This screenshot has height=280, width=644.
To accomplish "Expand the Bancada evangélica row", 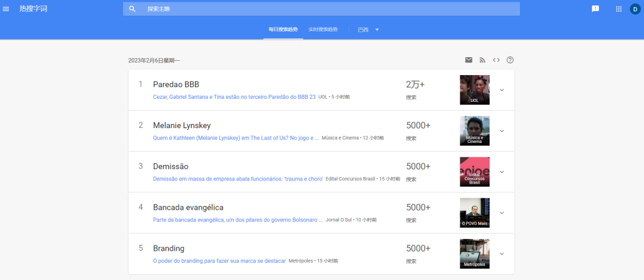I will 501,213.
